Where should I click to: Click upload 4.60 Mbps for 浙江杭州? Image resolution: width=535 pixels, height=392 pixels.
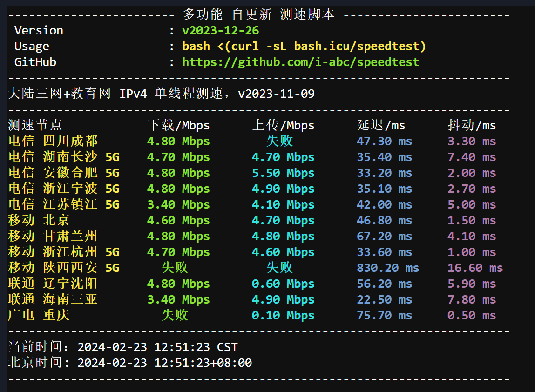pos(283,252)
